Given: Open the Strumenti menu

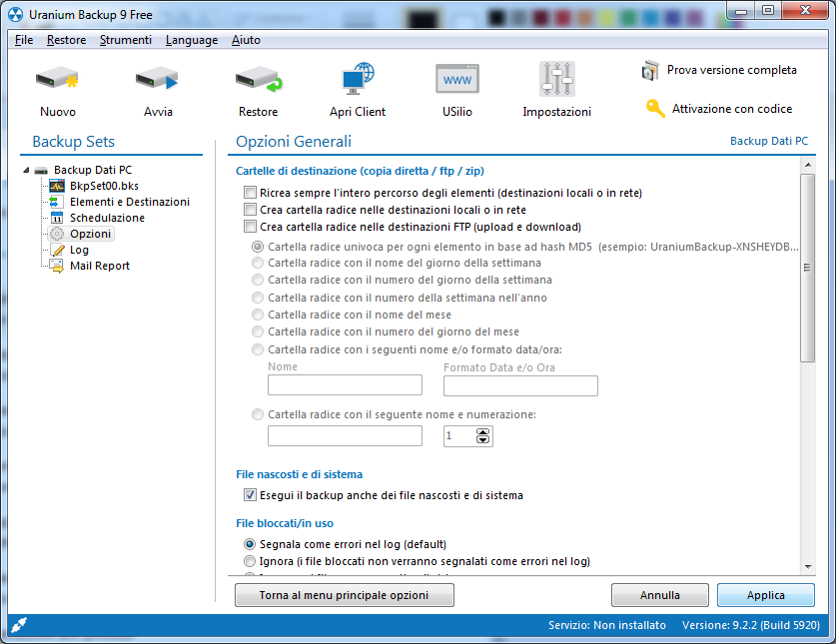Looking at the screenshot, I should coord(125,40).
